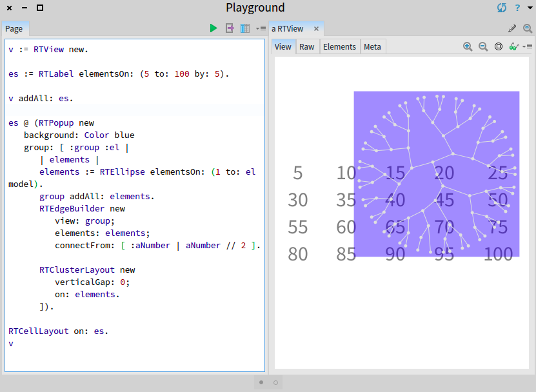Click the green glasses inspect icon
Viewport: 536px width, 392px height.
(513, 46)
